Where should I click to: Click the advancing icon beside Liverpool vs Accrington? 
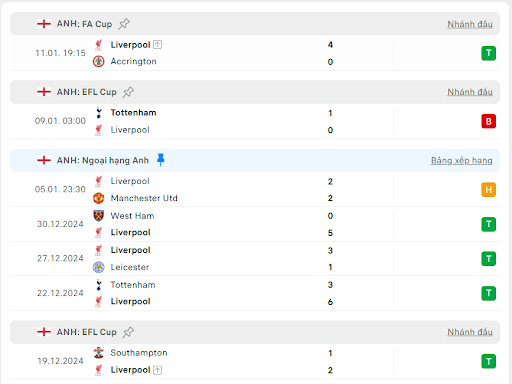(158, 44)
